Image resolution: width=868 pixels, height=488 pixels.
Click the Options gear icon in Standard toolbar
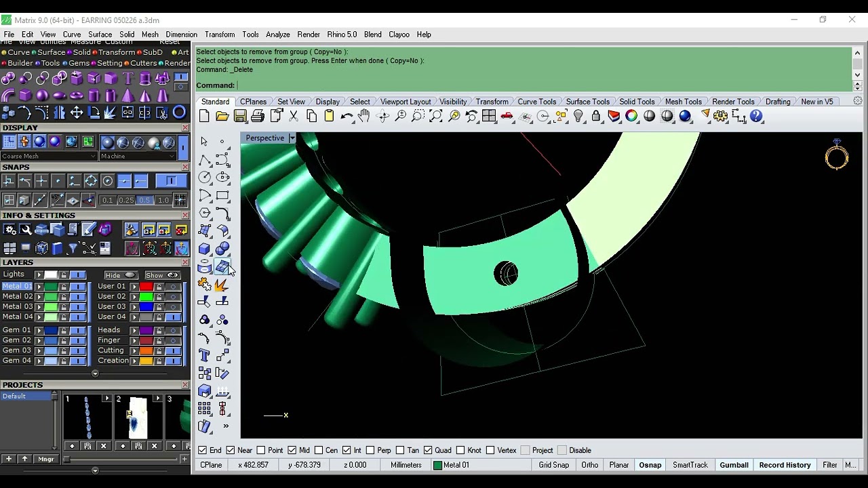click(x=721, y=117)
